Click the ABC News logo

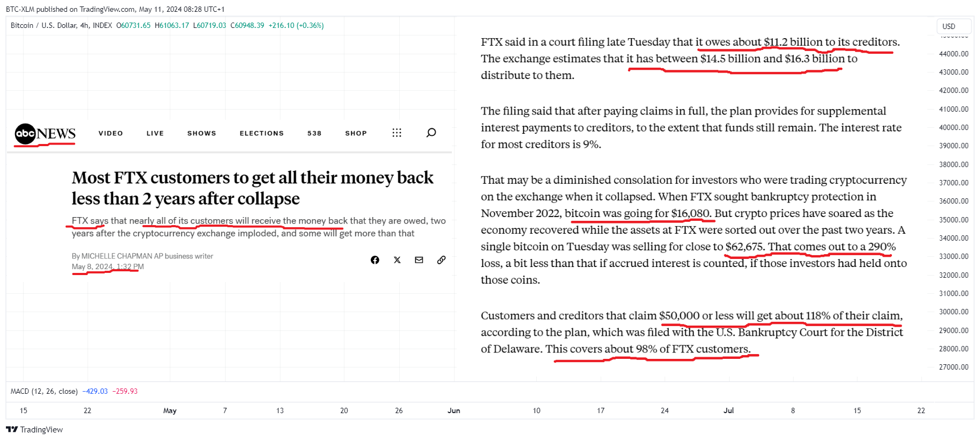[x=45, y=133]
